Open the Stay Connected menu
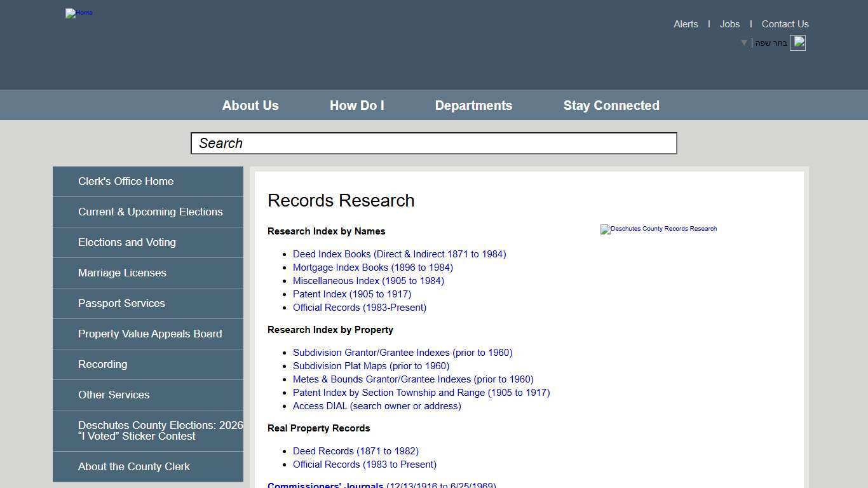Screen dimensions: 868x488 coord(611,105)
